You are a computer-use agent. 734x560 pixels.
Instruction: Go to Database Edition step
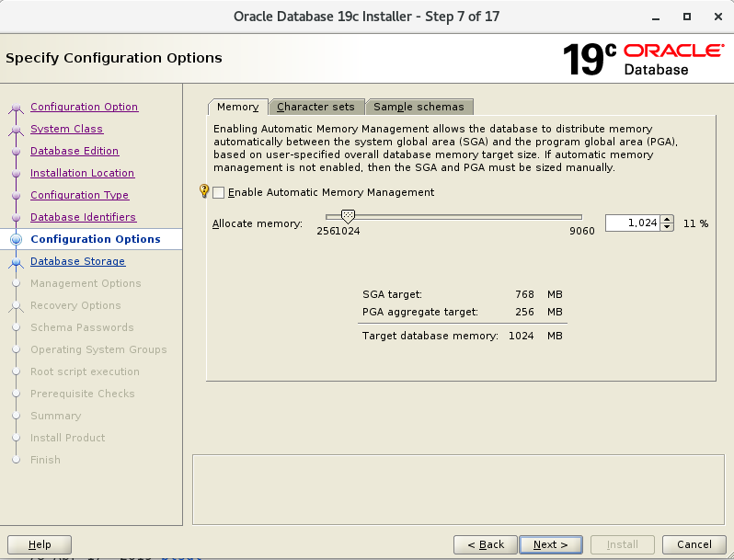(75, 151)
